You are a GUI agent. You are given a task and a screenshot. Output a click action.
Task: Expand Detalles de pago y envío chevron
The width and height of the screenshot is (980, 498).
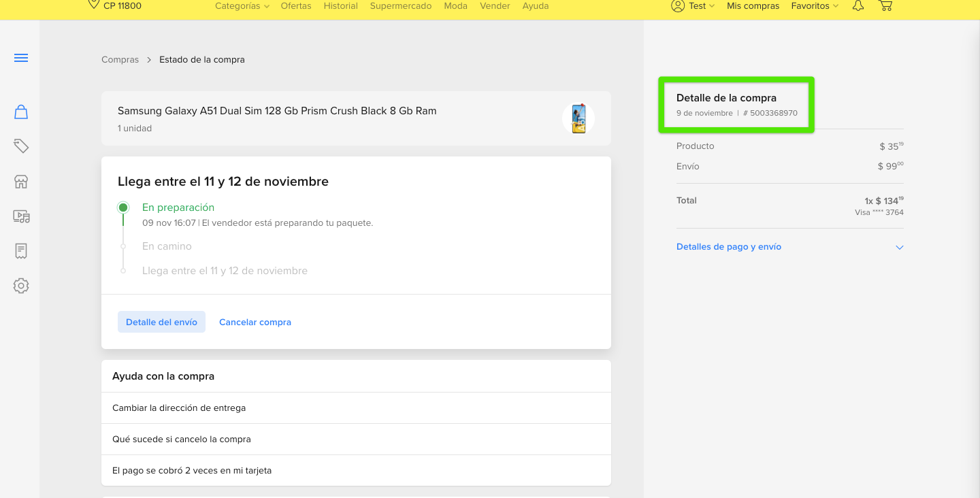point(899,248)
